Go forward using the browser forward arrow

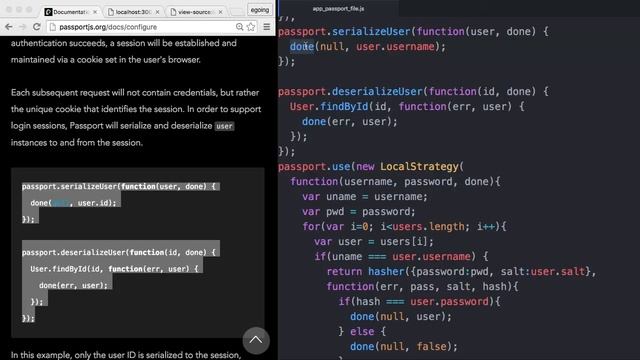click(x=22, y=27)
